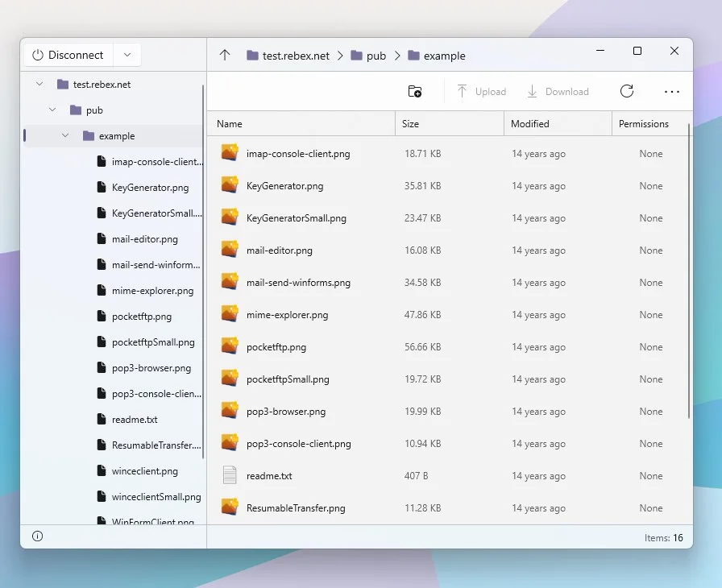Click the Disconnect button
722x588 pixels.
pos(68,55)
